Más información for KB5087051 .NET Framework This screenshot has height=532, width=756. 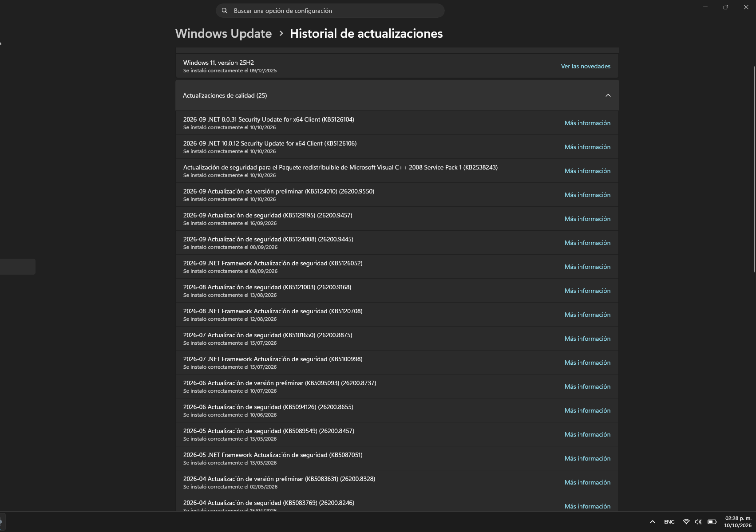pos(587,458)
